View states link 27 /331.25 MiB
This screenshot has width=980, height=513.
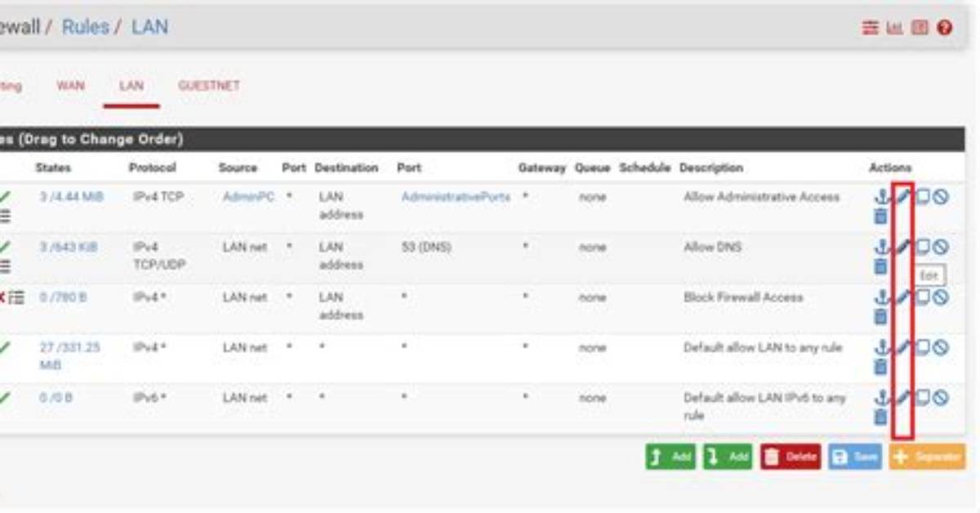(69, 356)
